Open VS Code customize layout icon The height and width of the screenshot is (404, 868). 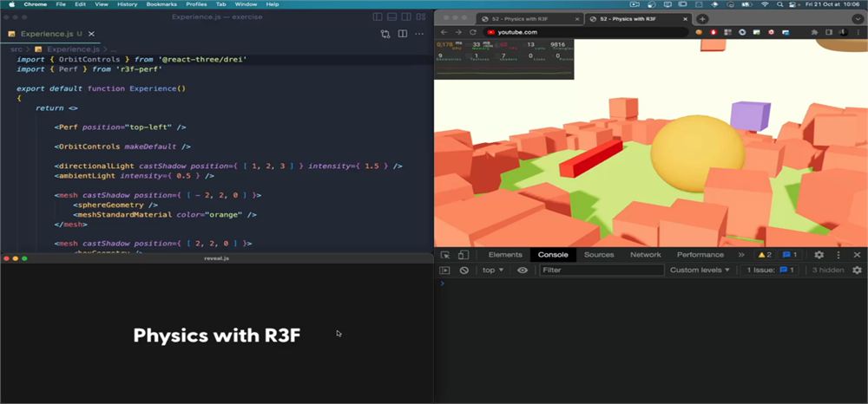click(x=421, y=17)
